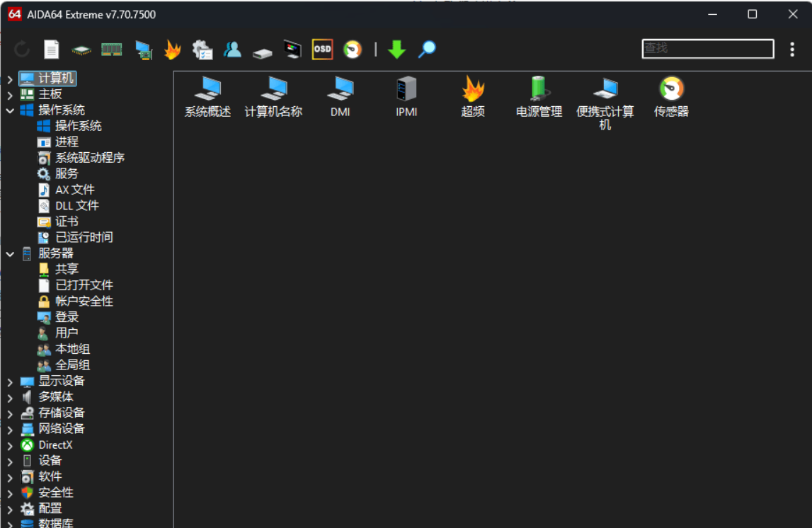The image size is (812, 528).
Task: Expand the 安全性 tree node chevron
Action: [10, 494]
